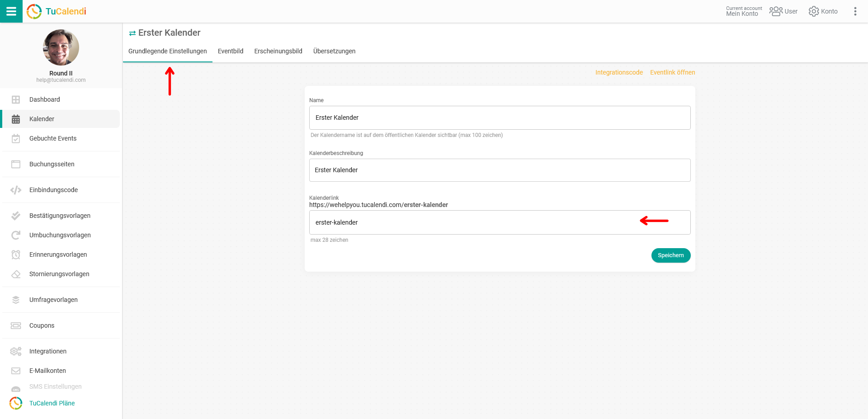Toggle the hamburger menu in header
The height and width of the screenshot is (419, 868).
[x=11, y=11]
